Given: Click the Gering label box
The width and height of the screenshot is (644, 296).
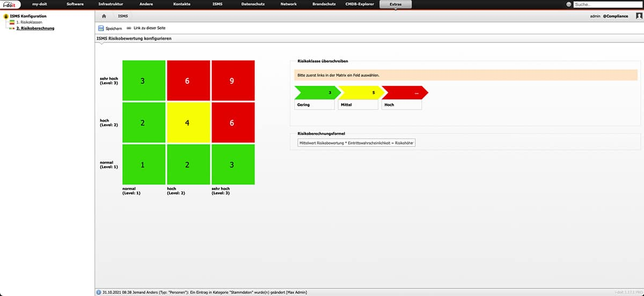Looking at the screenshot, I should 314,105.
